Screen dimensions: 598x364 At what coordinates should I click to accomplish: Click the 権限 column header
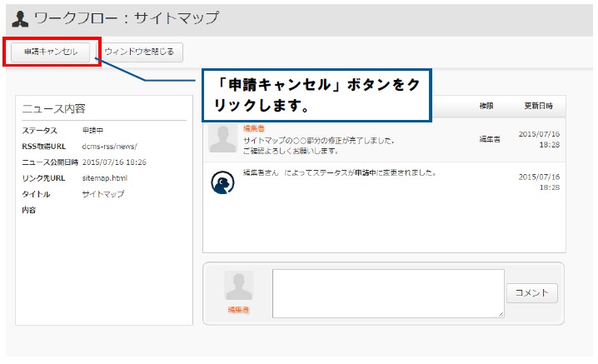click(486, 106)
